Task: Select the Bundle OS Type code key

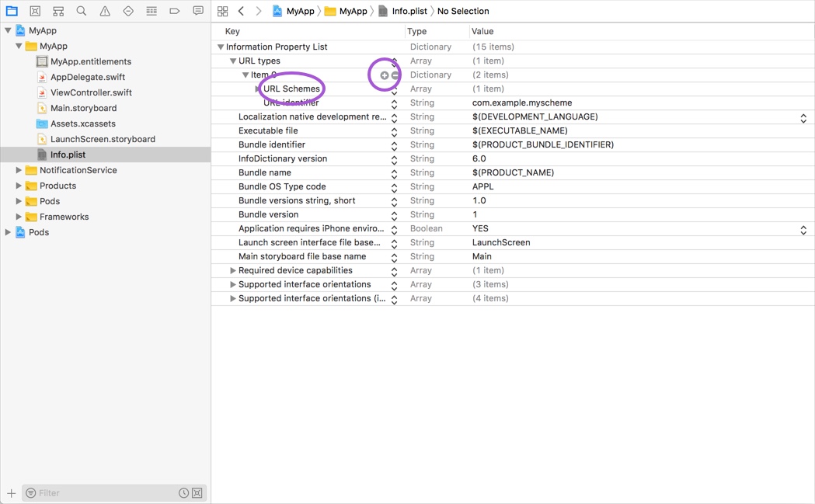Action: point(282,187)
